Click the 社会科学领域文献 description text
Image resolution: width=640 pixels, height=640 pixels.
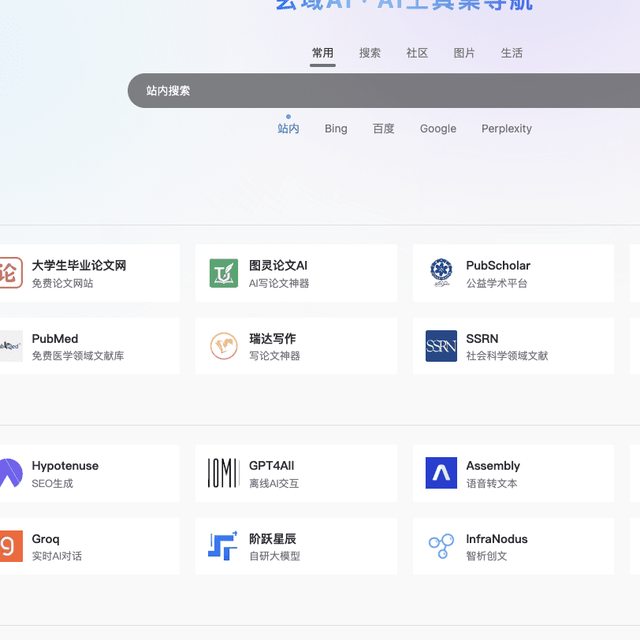pyautogui.click(x=507, y=356)
